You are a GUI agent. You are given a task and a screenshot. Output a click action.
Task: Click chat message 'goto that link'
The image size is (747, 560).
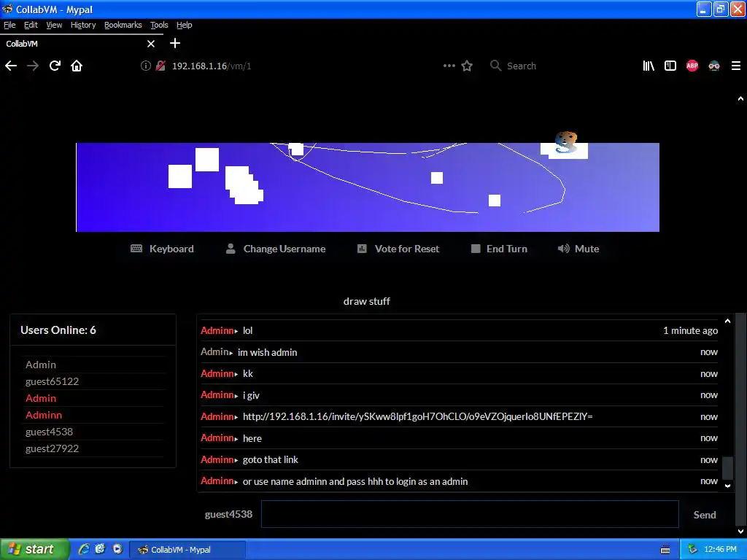[270, 460]
